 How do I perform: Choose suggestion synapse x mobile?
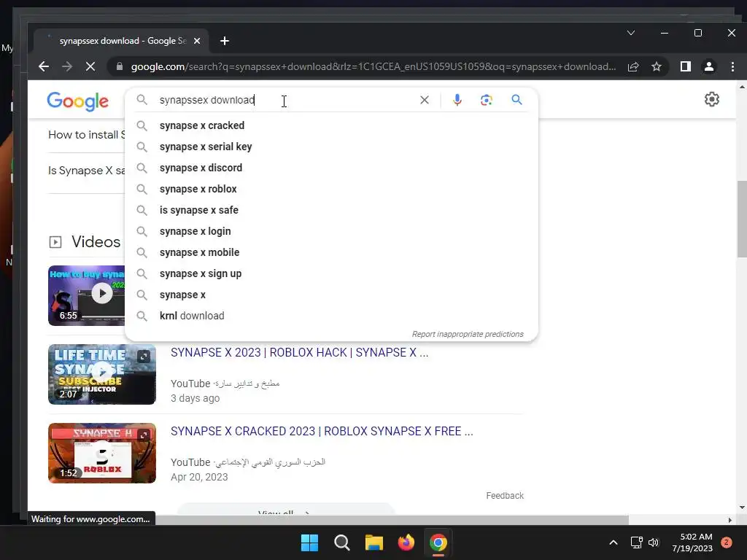coord(332,252)
